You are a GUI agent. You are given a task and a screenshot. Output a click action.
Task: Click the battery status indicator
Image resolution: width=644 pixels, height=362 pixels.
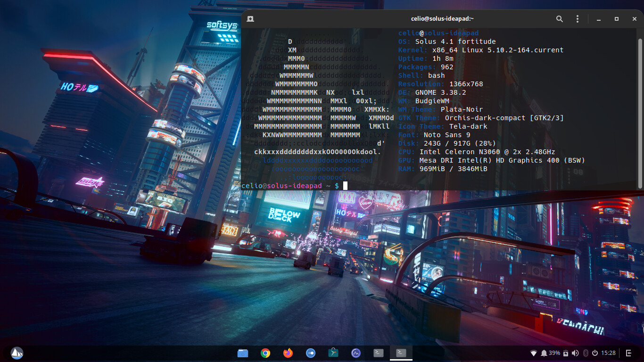(565, 353)
